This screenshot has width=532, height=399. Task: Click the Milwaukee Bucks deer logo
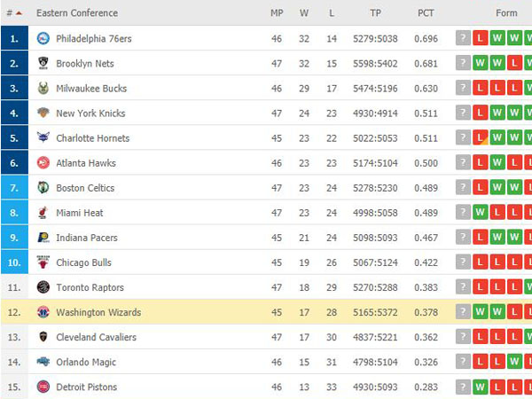point(43,88)
